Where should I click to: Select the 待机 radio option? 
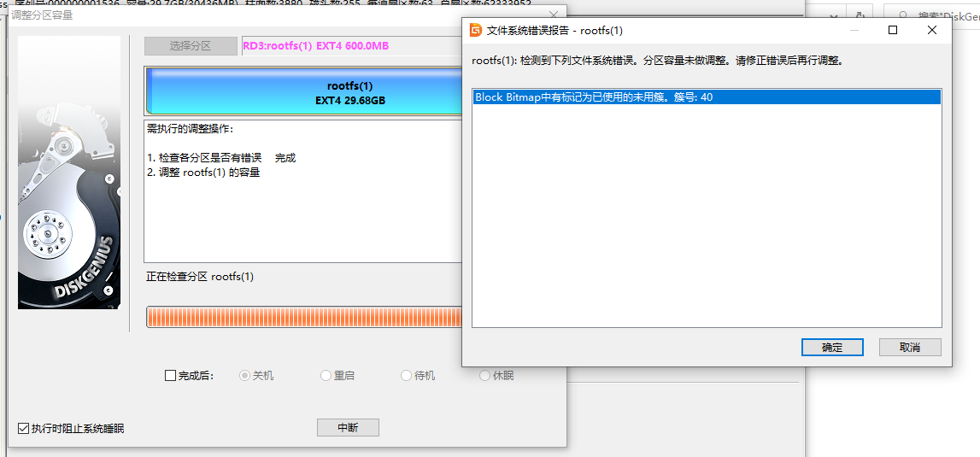point(406,376)
